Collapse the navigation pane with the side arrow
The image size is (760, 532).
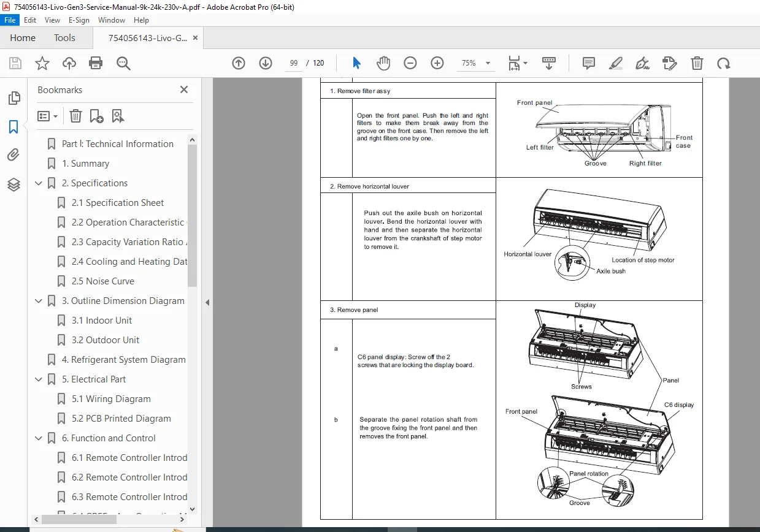(207, 302)
